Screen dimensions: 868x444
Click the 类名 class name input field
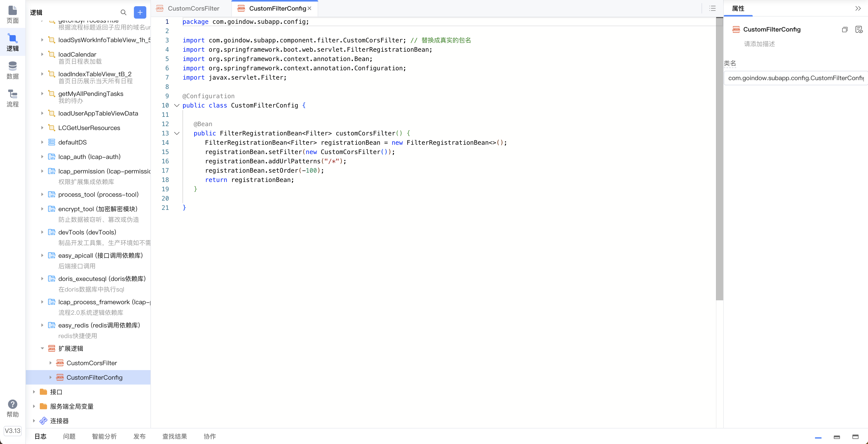pos(795,78)
